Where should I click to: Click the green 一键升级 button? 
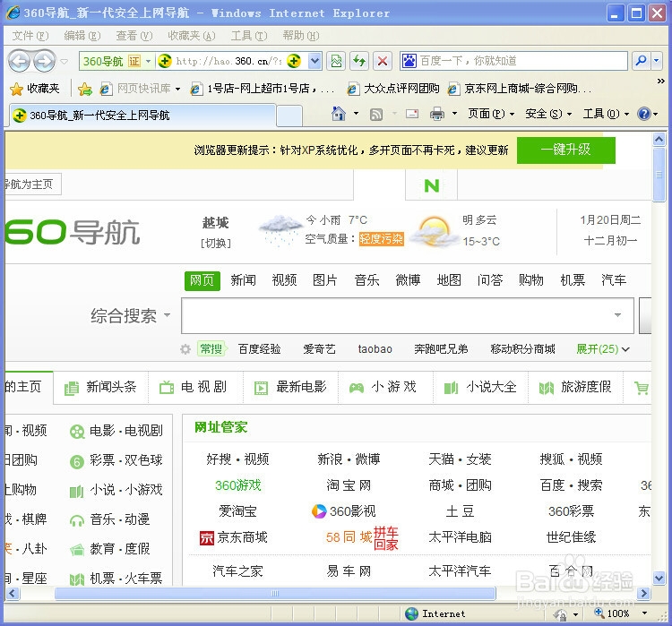click(x=565, y=150)
